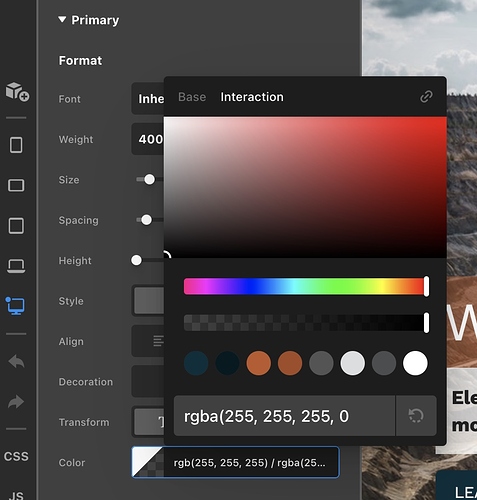Screen dimensions: 477x500
Task: Switch to the Interaction tab
Action: click(252, 97)
